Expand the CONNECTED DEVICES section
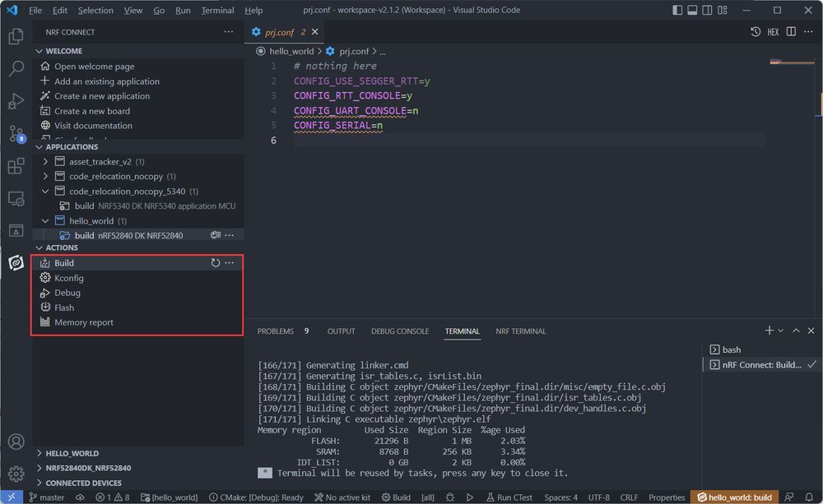Viewport: 823px width, 504px height. [83, 483]
